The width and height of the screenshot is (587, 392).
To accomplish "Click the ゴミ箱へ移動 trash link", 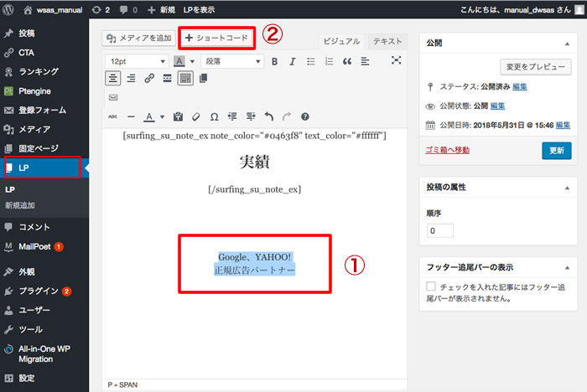I will point(449,150).
